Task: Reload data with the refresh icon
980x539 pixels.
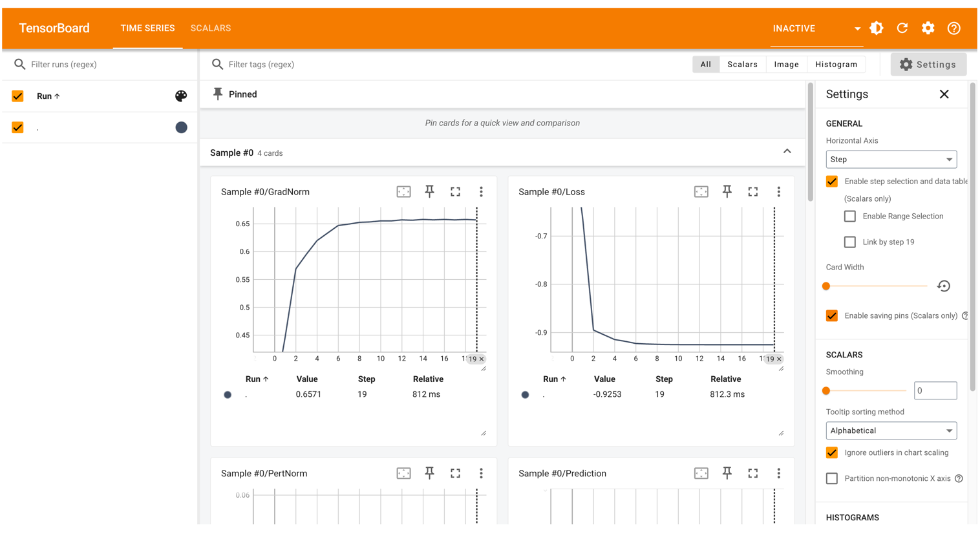Action: tap(902, 28)
